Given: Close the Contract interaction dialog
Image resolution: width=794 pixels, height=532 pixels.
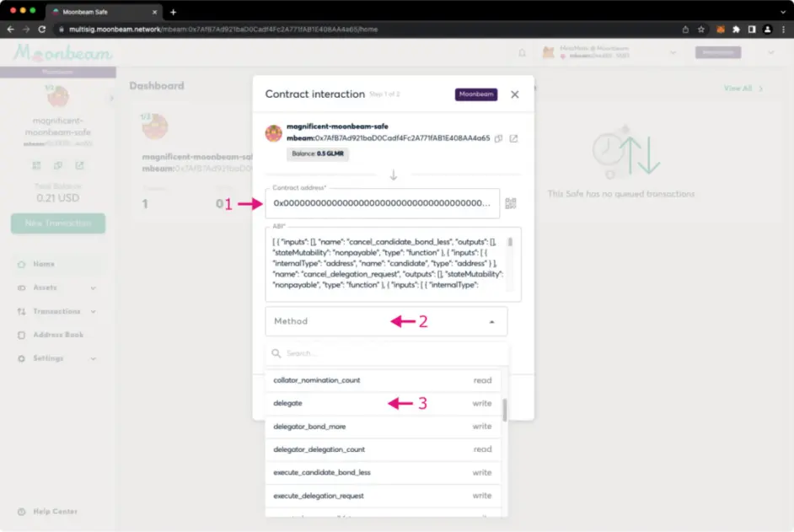Looking at the screenshot, I should (514, 94).
